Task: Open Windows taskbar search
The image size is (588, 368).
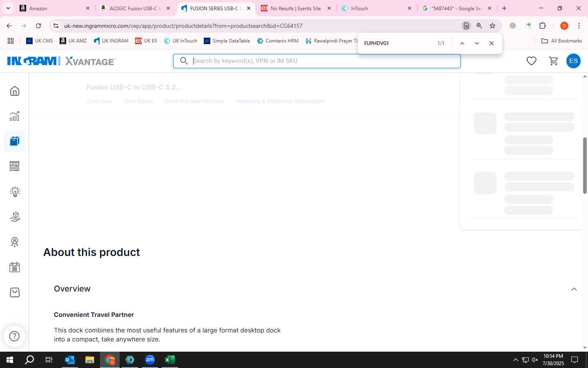Action: (x=29, y=360)
